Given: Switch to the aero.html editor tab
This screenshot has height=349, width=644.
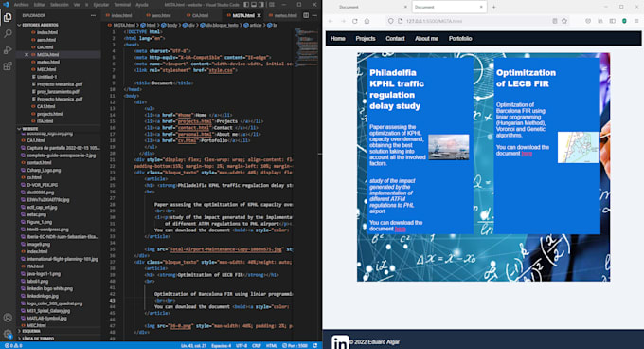Looking at the screenshot, I should [x=161, y=15].
